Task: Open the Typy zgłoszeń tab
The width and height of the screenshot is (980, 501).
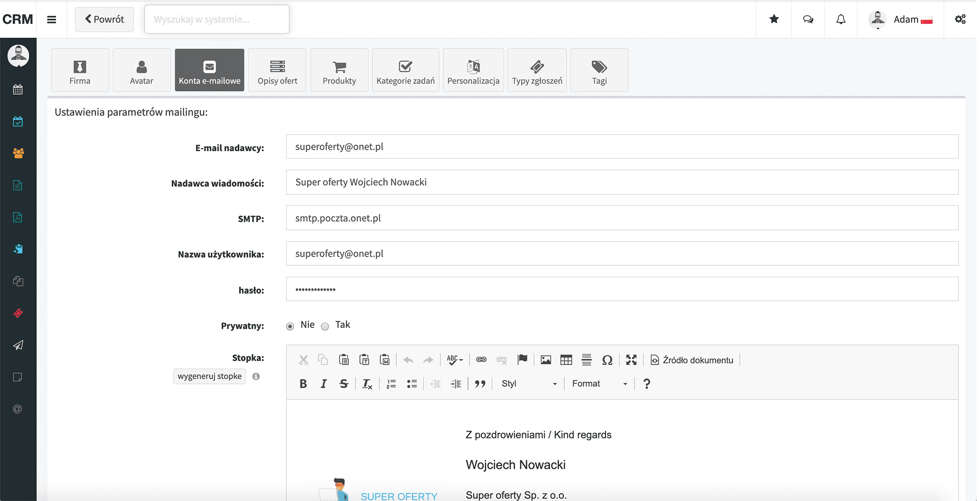Action: pos(537,70)
